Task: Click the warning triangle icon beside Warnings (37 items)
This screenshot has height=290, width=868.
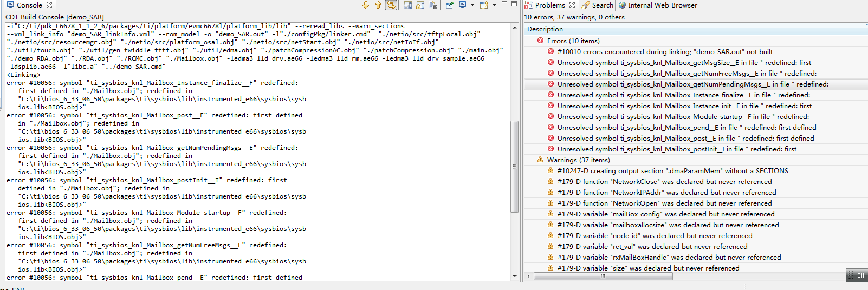Action: pyautogui.click(x=540, y=160)
